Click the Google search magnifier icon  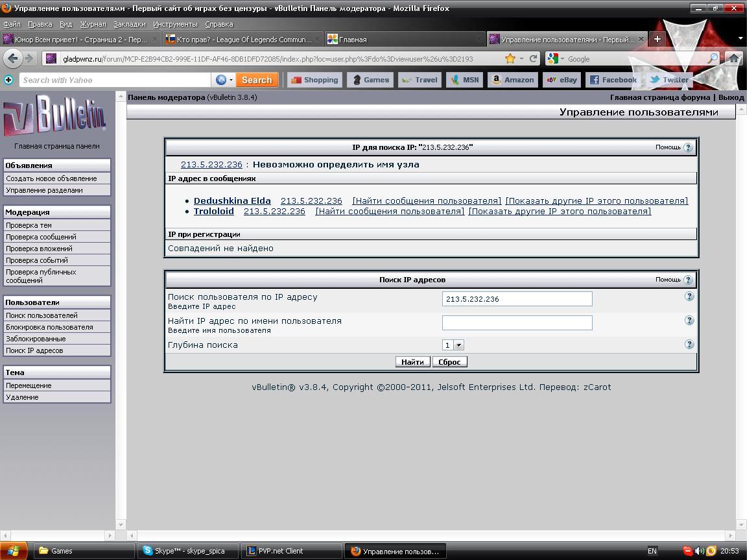[x=712, y=58]
